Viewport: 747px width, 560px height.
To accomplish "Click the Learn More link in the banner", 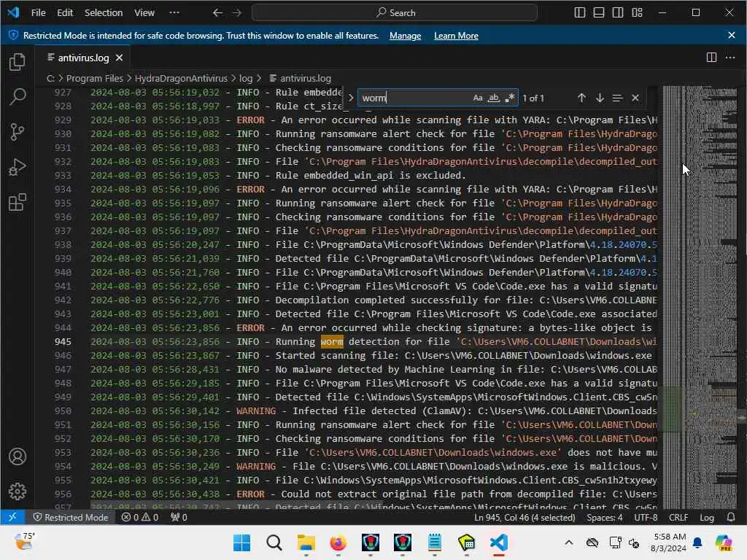I will (x=456, y=36).
